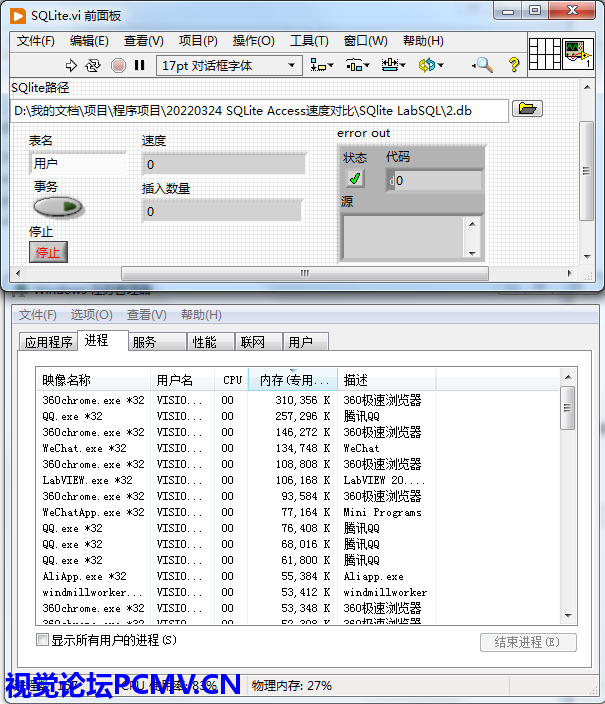Expand the Align Objects dropdown
The width and height of the screenshot is (605, 704).
pos(322,65)
